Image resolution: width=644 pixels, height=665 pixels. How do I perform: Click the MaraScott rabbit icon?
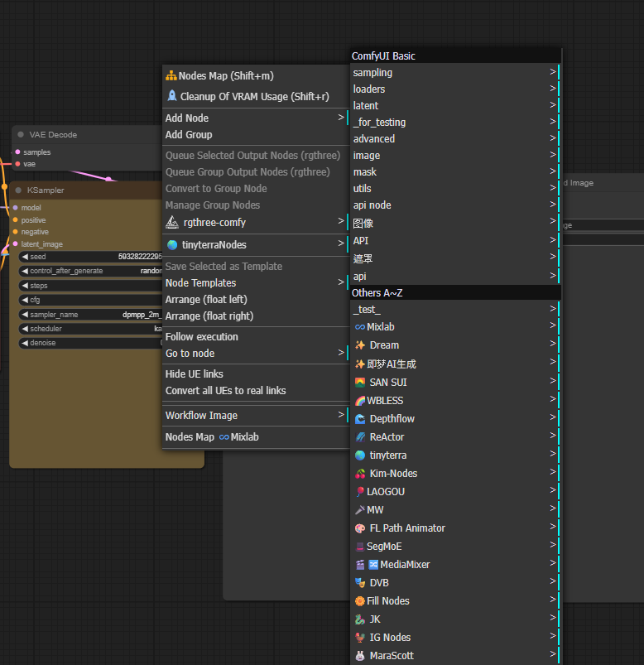pyautogui.click(x=359, y=656)
